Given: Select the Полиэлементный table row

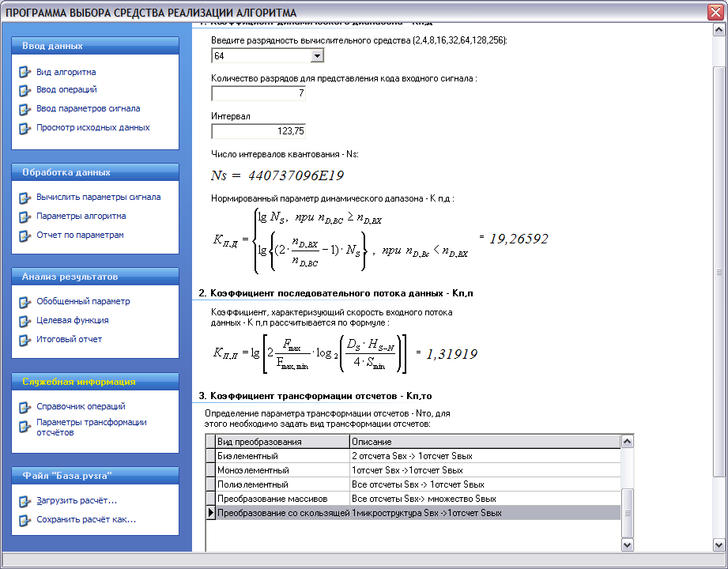Looking at the screenshot, I should [413, 484].
